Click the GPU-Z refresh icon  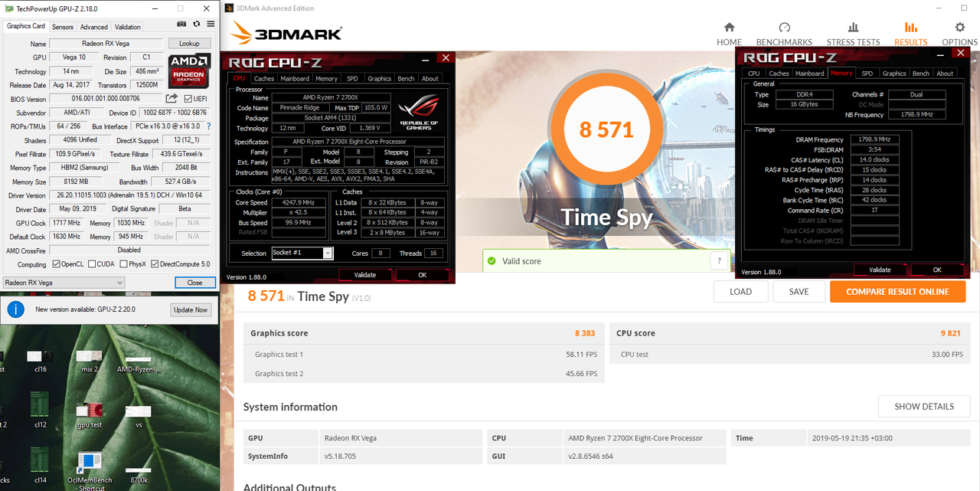pos(197,25)
